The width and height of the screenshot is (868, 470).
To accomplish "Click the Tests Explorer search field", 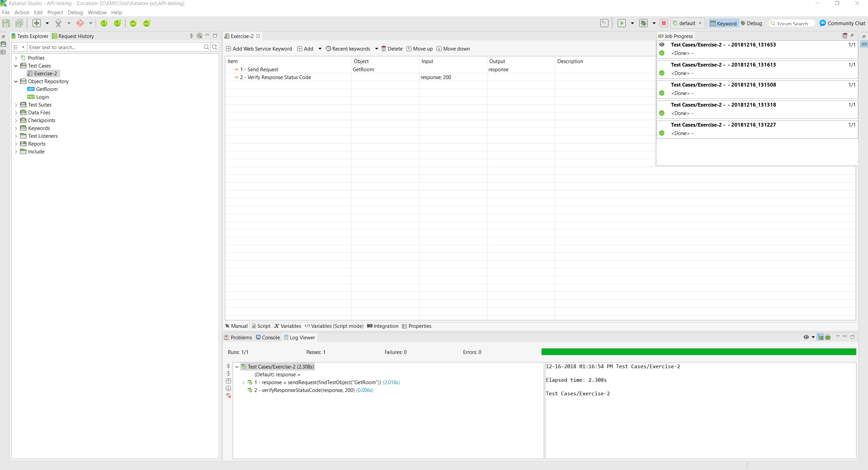I will [115, 47].
